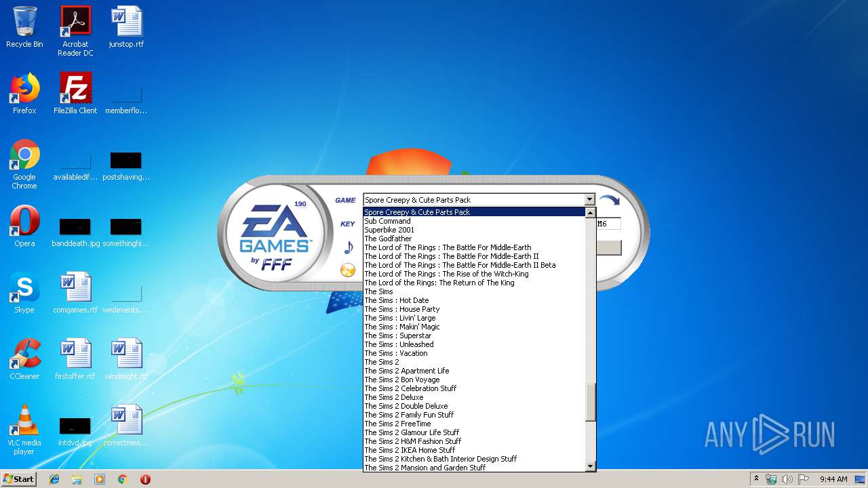Open the Recycle Bin desktop icon
868x488 pixels.
pyautogui.click(x=24, y=27)
